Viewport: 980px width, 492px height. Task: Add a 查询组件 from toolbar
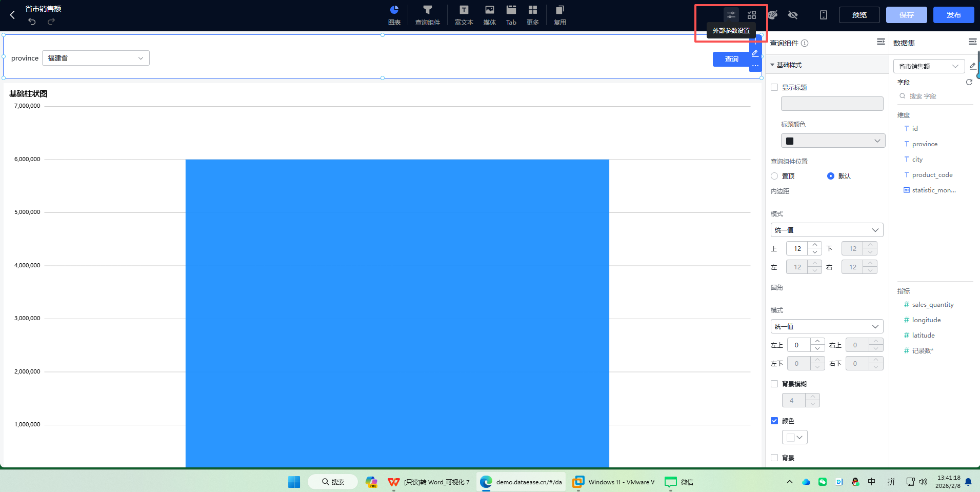428,15
